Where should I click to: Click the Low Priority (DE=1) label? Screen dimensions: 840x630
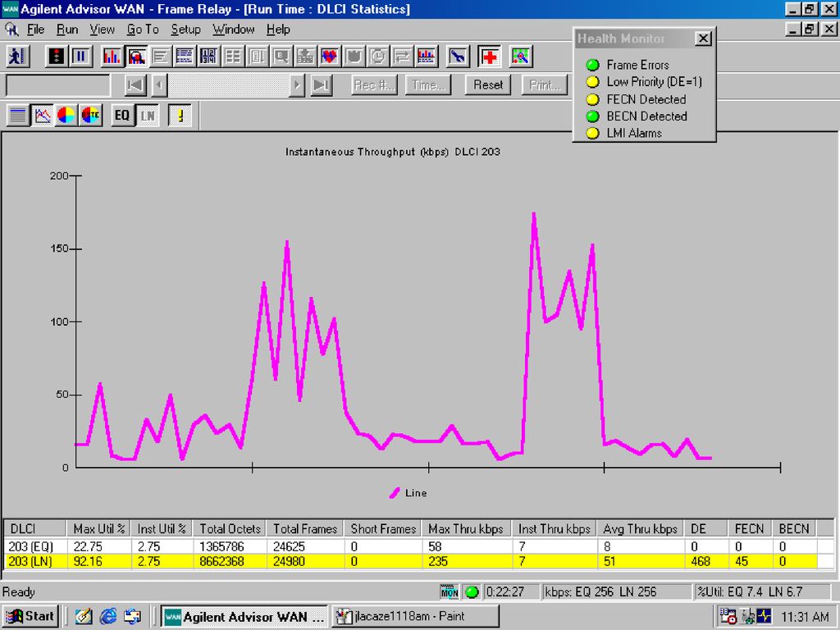click(654, 82)
